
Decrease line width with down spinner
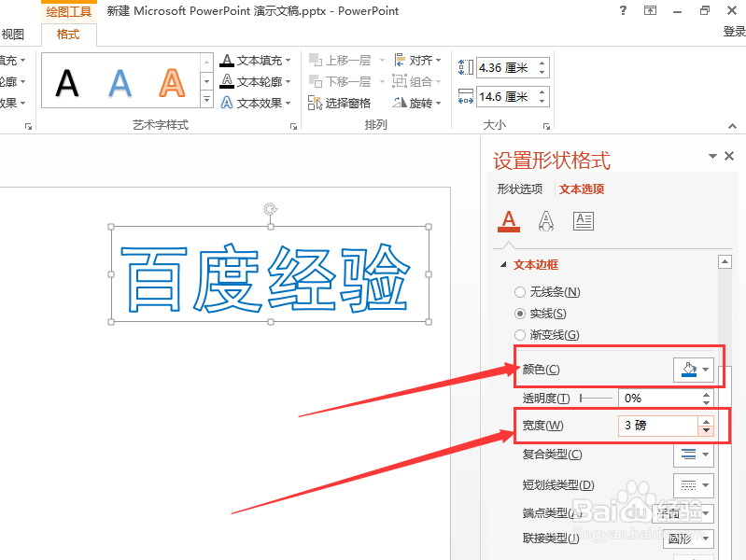point(706,430)
